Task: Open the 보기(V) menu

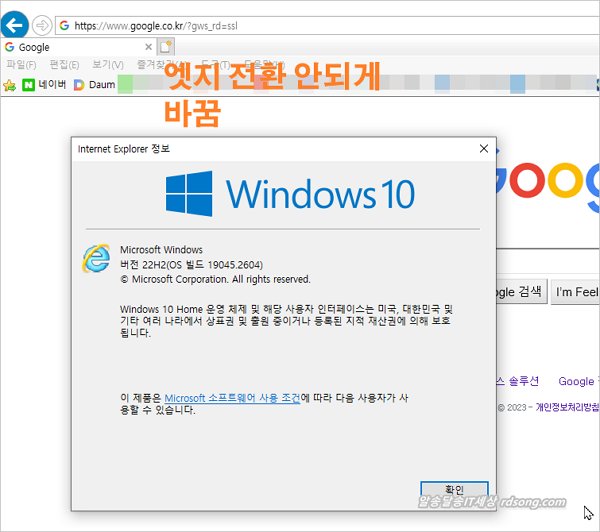Action: [107, 65]
